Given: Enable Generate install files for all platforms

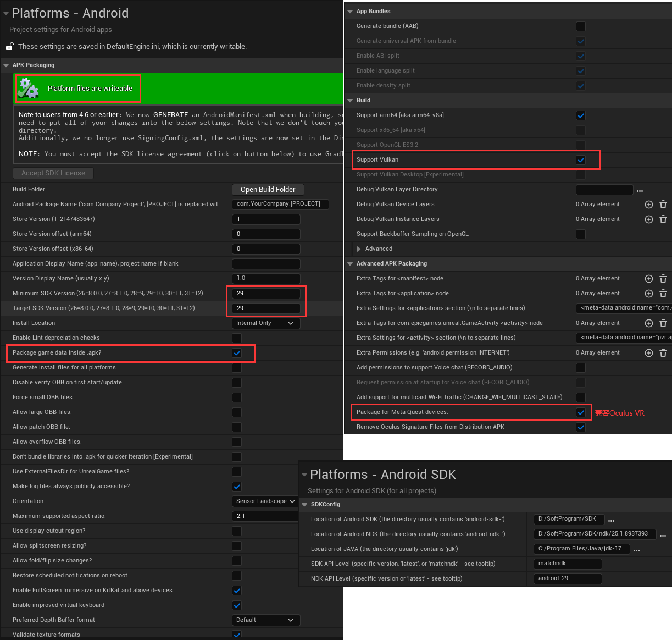Looking at the screenshot, I should pyautogui.click(x=237, y=368).
